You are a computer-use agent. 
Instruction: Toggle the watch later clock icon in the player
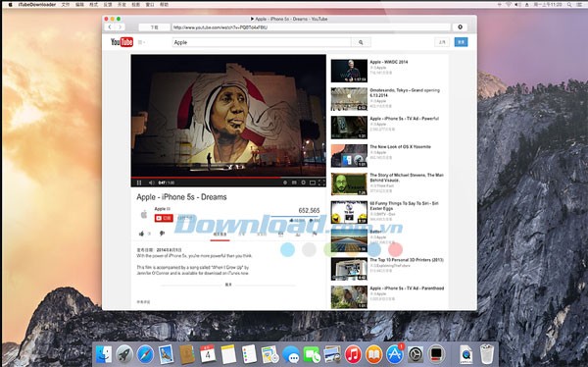click(285, 183)
